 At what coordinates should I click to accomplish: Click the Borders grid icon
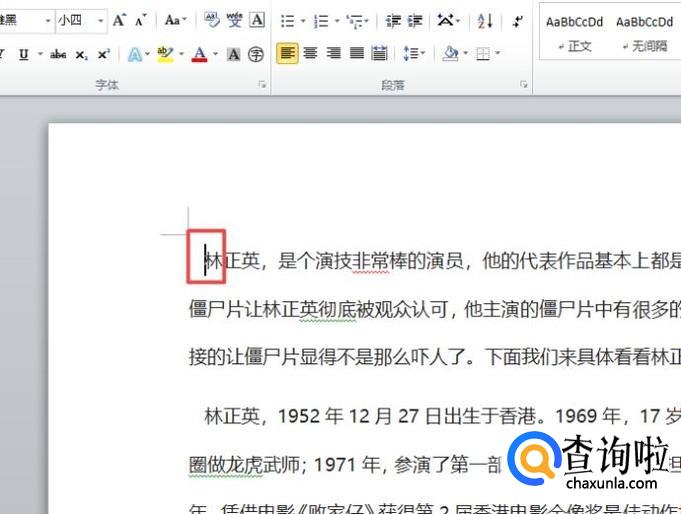click(483, 54)
